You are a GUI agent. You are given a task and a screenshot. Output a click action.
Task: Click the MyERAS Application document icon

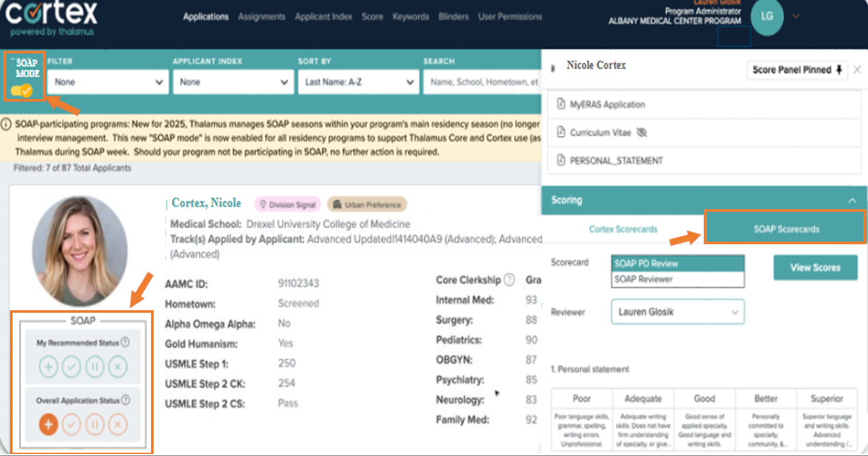(x=561, y=104)
